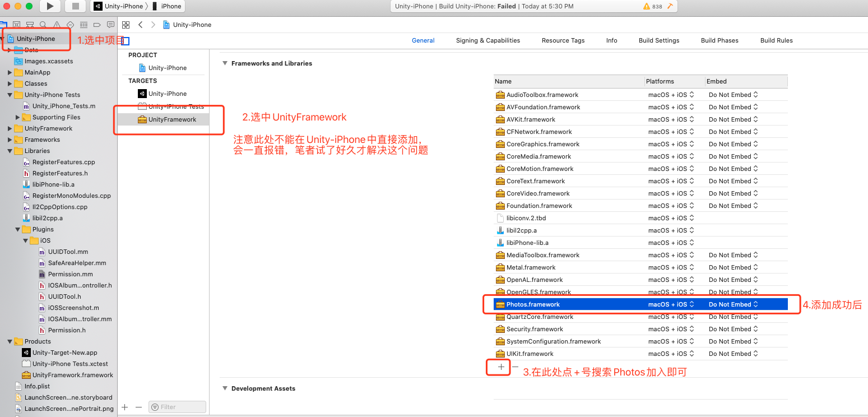Collapse the Libraries folder

tap(10, 151)
